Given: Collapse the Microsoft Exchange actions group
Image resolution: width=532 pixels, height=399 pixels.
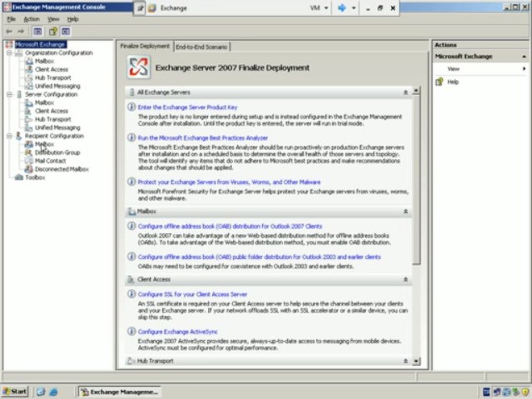Looking at the screenshot, I should click(x=524, y=57).
